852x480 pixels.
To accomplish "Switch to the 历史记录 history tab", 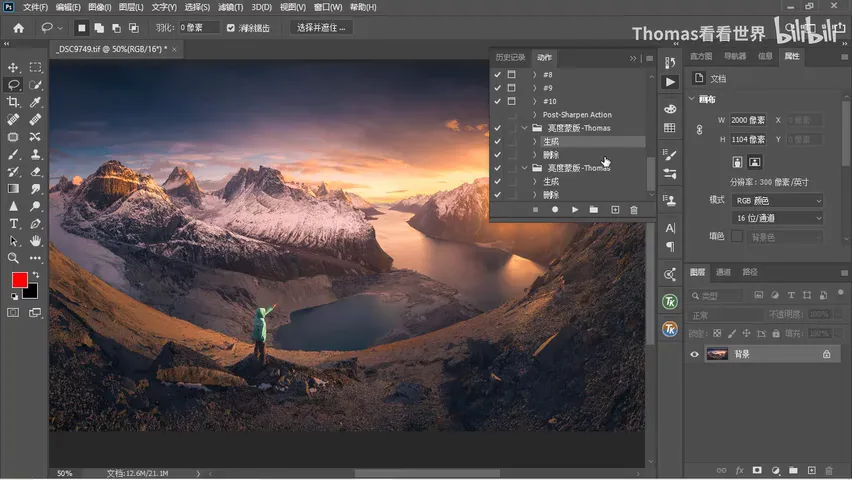I will (x=510, y=58).
